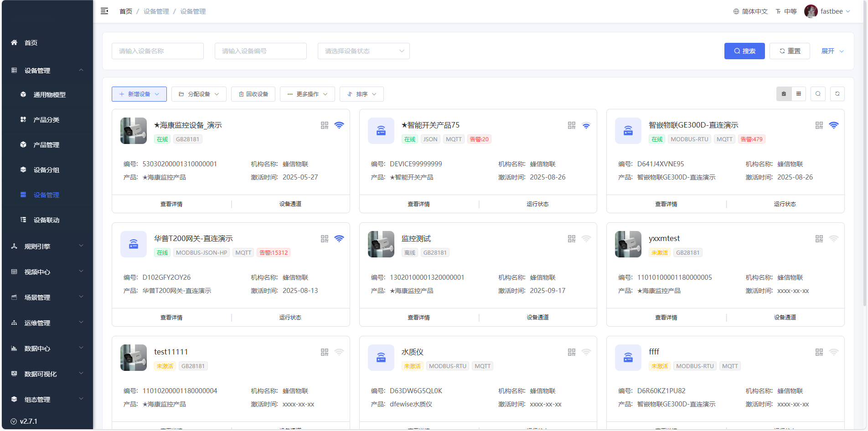Click the blue 搜索 button

[744, 51]
